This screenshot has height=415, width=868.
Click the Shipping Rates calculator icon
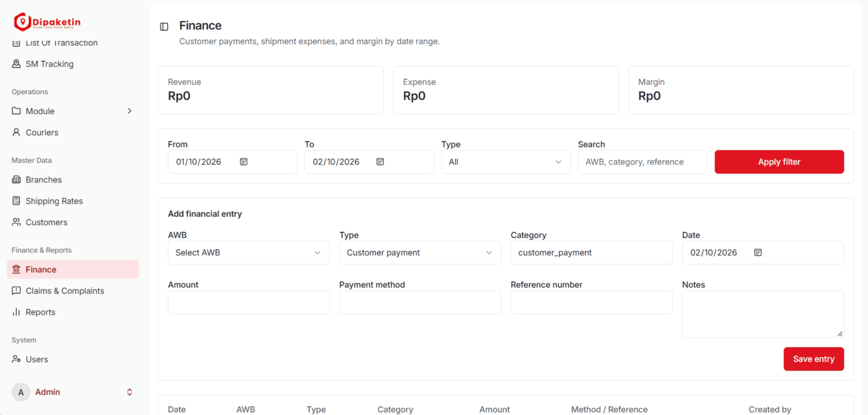tap(16, 201)
